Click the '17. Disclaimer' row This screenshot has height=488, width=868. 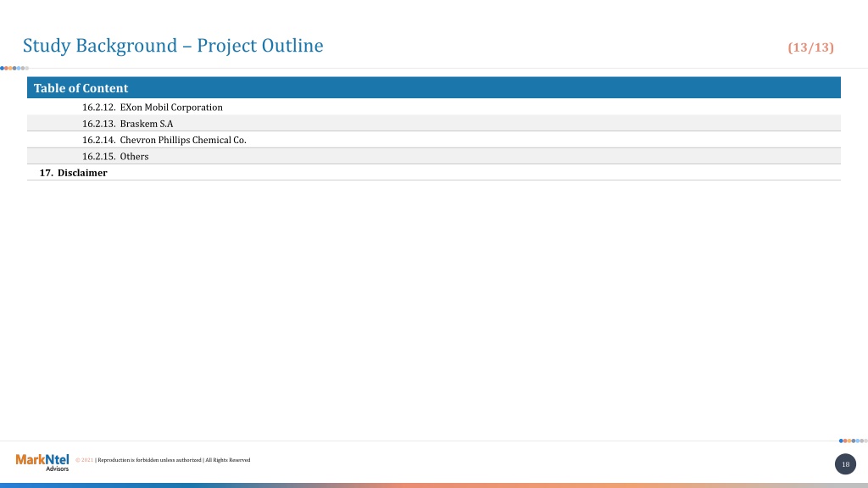coord(434,173)
